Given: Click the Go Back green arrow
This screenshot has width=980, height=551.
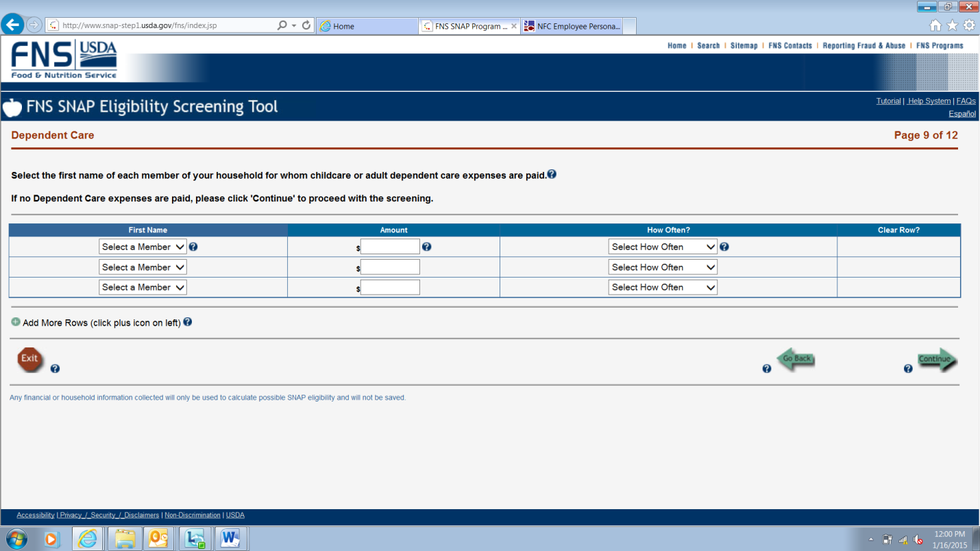Looking at the screenshot, I should [x=796, y=359].
